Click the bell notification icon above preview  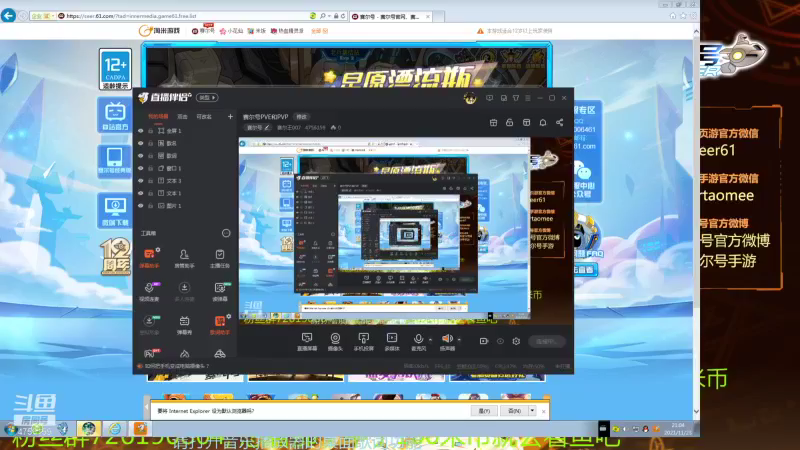click(543, 122)
